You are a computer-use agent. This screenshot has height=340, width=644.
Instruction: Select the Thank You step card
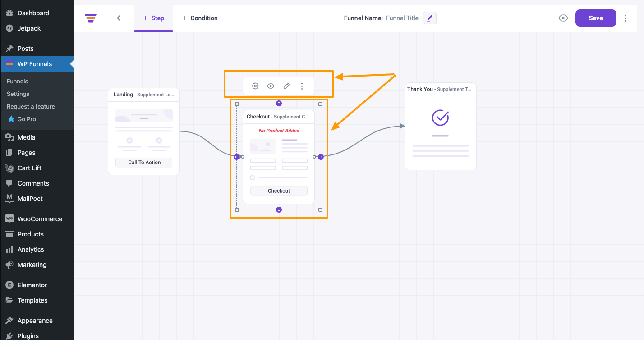coord(441,127)
